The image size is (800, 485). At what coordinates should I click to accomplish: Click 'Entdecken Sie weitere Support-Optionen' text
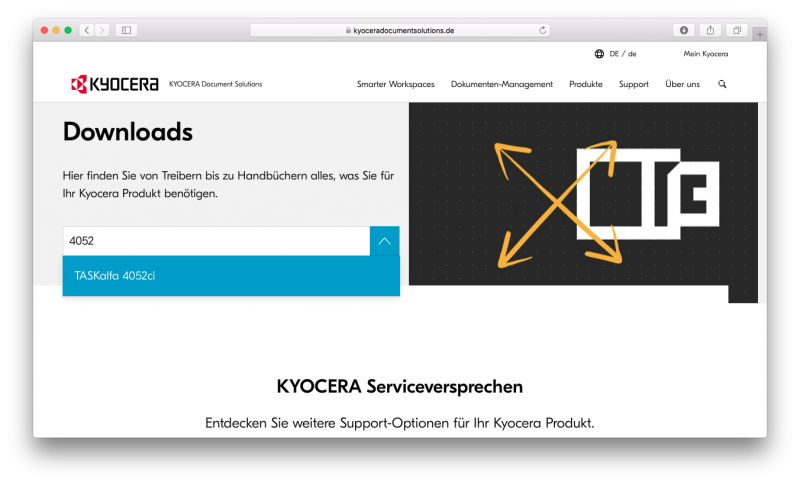coord(399,423)
